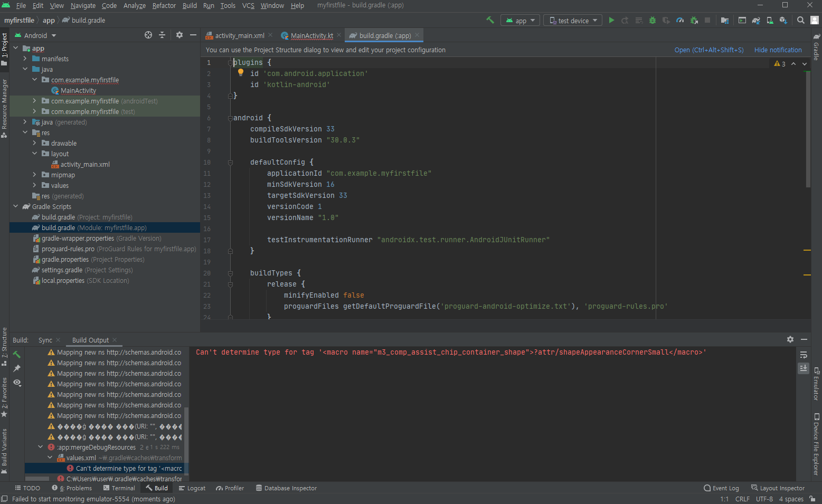Image resolution: width=822 pixels, height=504 pixels.
Task: Open the test device selector dropdown
Action: tap(573, 21)
